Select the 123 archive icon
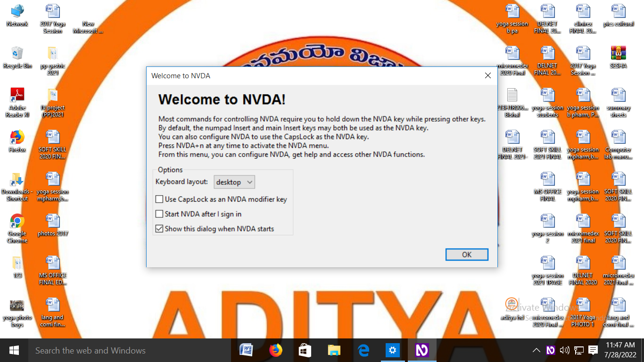The width and height of the screenshot is (644, 362). [x=17, y=267]
